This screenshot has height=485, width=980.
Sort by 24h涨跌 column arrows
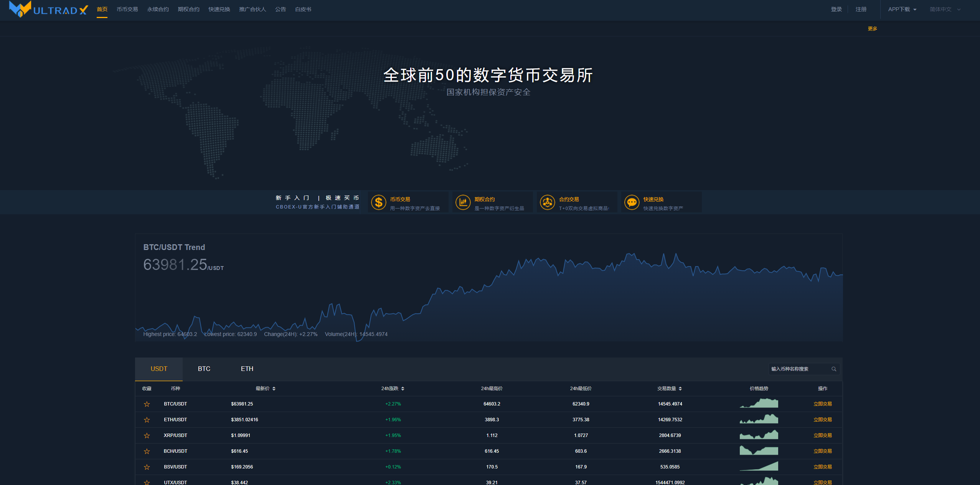[403, 389]
